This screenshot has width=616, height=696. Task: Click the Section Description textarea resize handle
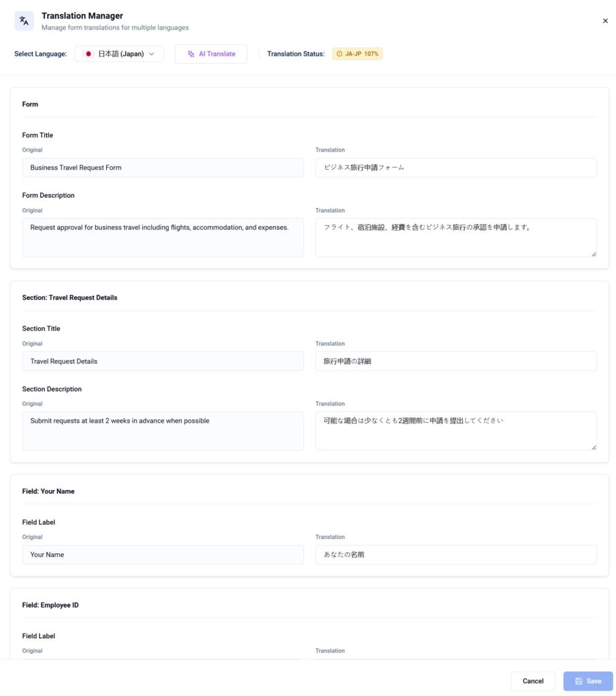tap(594, 447)
